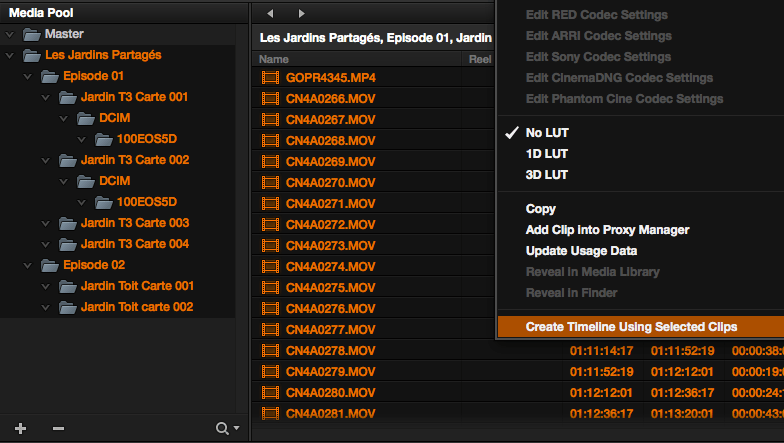
Task: Select the No LUT option
Action: (546, 133)
